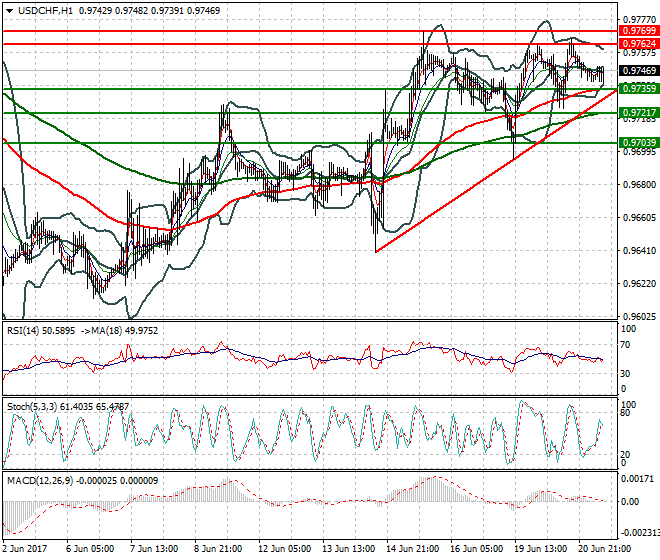660x560 pixels.
Task: Click the 8 Jun 21:00 time axis label
Action: point(218,549)
